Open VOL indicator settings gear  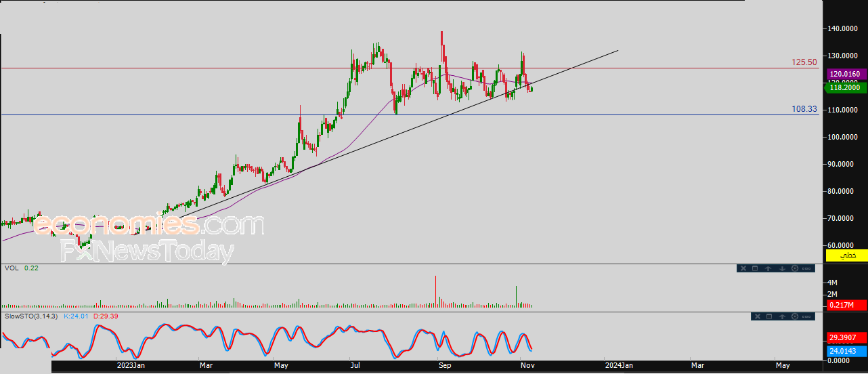[795, 268]
